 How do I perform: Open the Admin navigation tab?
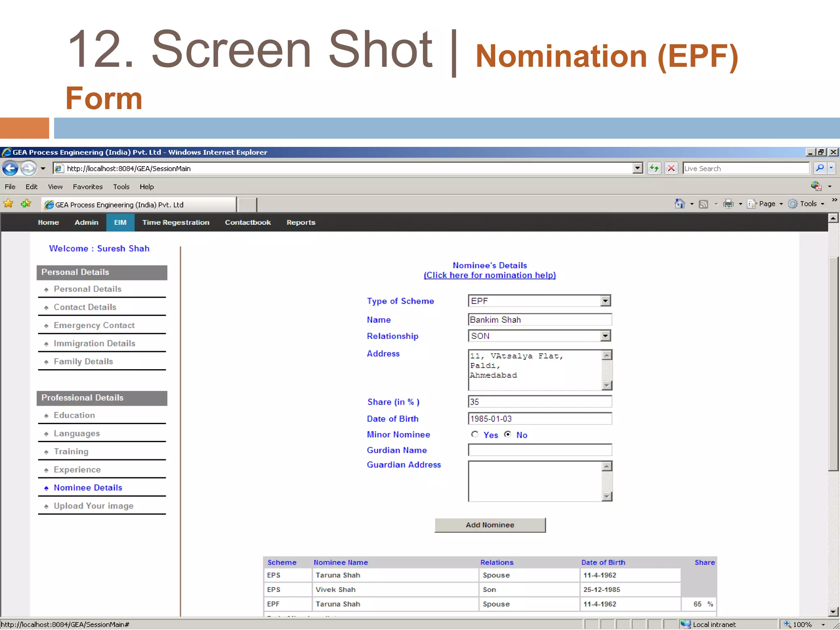point(87,222)
